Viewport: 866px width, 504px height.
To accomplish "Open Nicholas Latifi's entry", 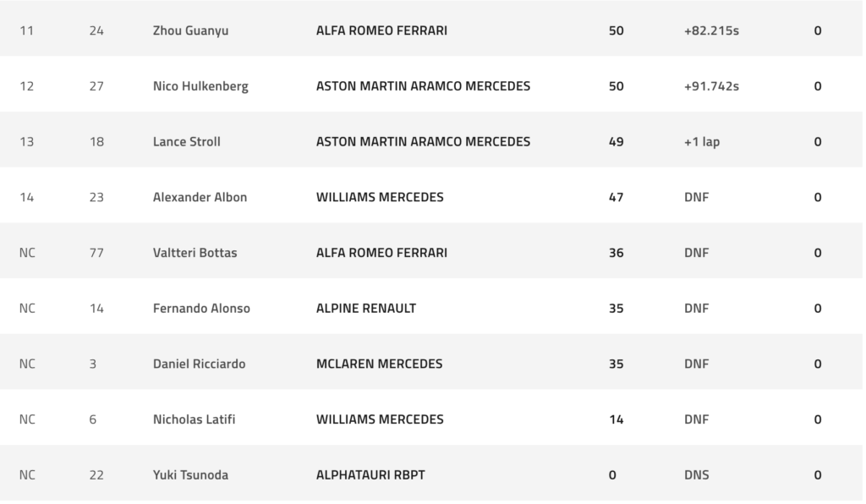I will [194, 419].
